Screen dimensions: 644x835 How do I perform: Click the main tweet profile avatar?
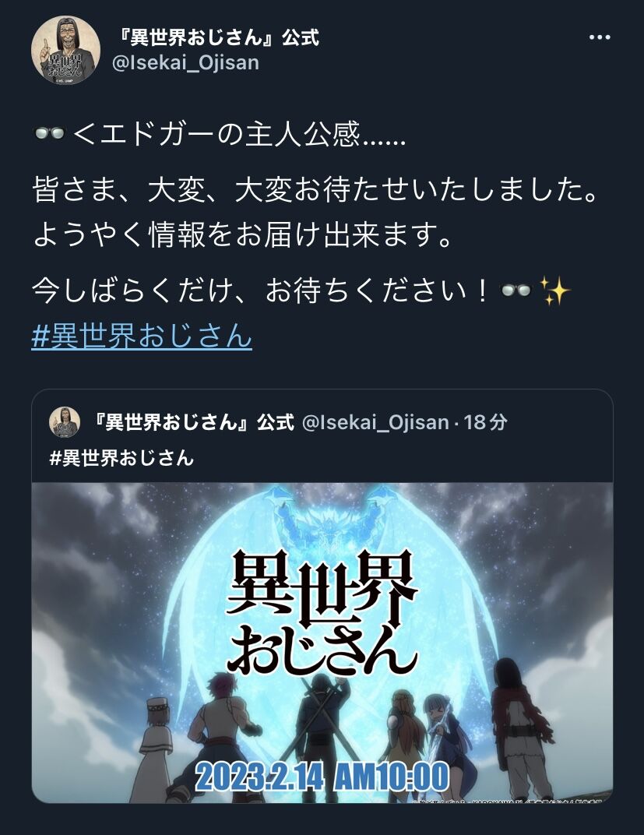65,50
